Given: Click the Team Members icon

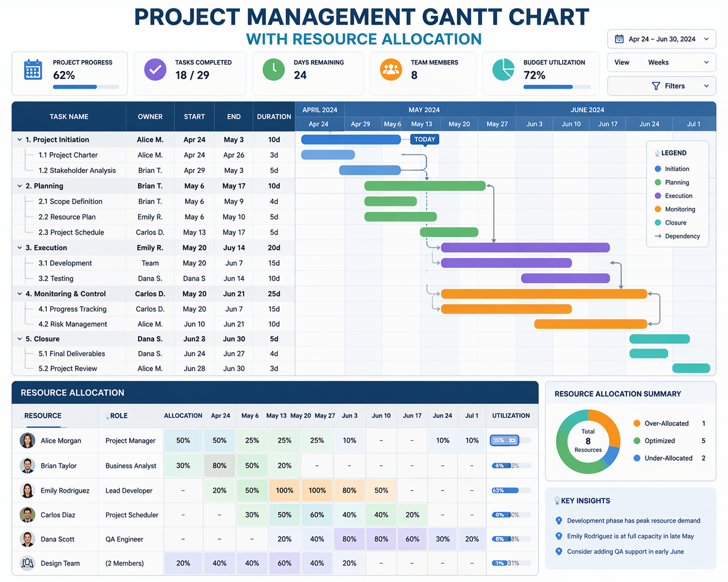Looking at the screenshot, I should point(391,69).
